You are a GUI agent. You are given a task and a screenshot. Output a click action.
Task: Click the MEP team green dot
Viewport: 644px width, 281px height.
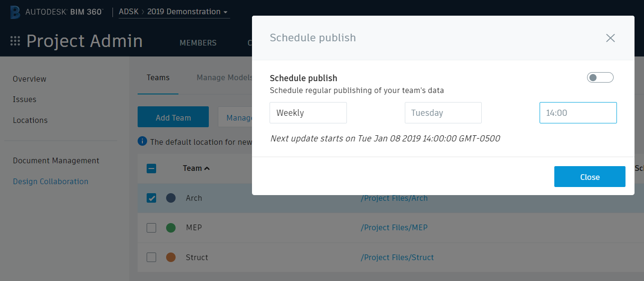click(170, 227)
